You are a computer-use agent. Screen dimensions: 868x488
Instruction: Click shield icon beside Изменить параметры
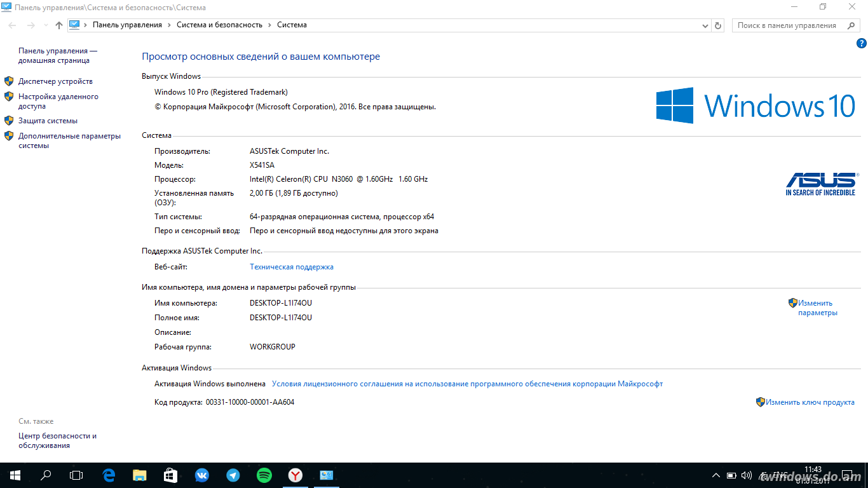click(793, 303)
